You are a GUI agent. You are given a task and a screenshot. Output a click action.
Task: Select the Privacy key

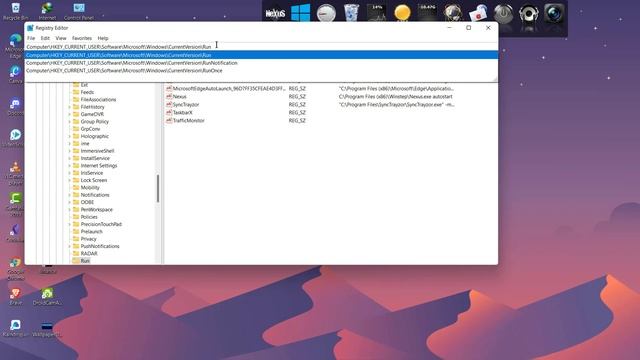coord(89,239)
